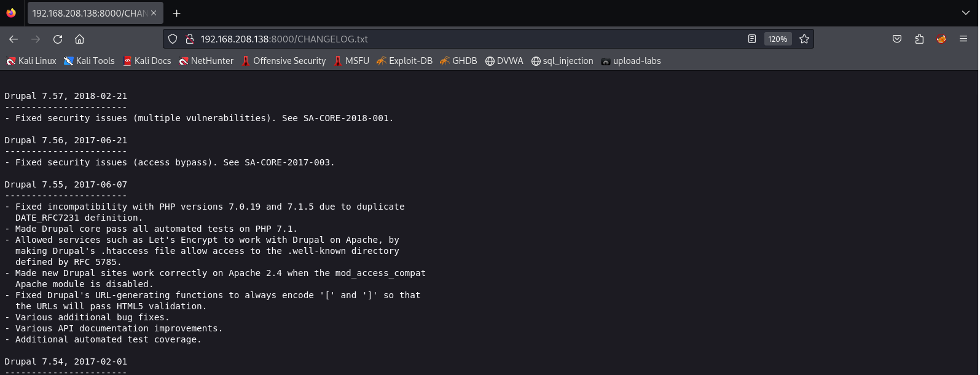This screenshot has height=375, width=980.
Task: Click the 'defined by RFC 5785.' line
Action: (68, 262)
